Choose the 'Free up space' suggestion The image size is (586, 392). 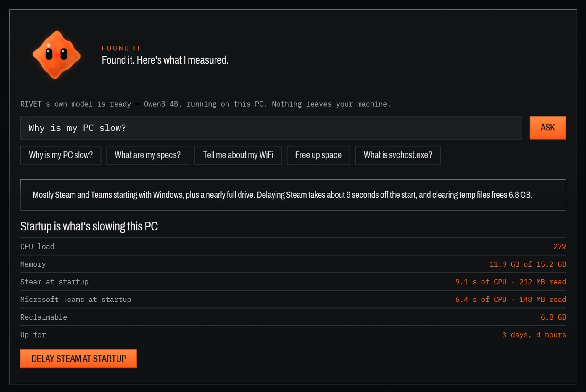click(318, 155)
